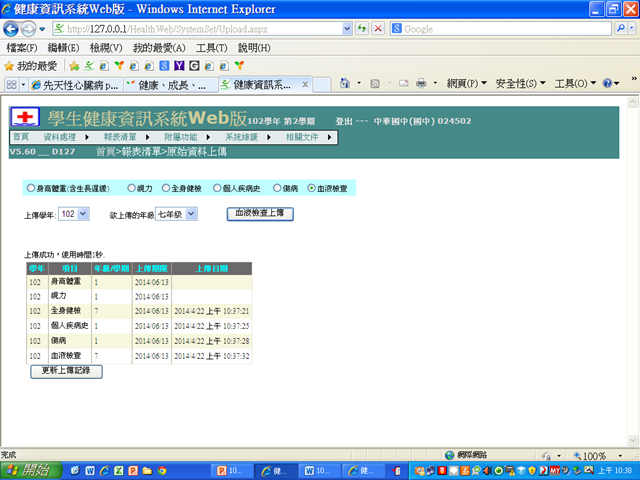Open the 系統維護 navigation menu
This screenshot has height=480, width=640.
(242, 137)
